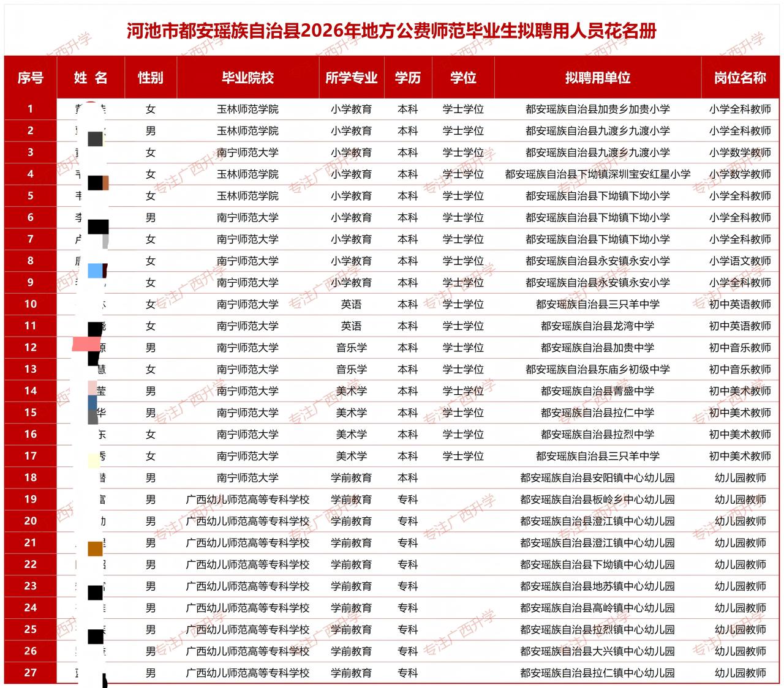Screen dimensions: 784x688
Task: Click the cell 都安瑶族自治县龙湾中学
Action: click(598, 326)
